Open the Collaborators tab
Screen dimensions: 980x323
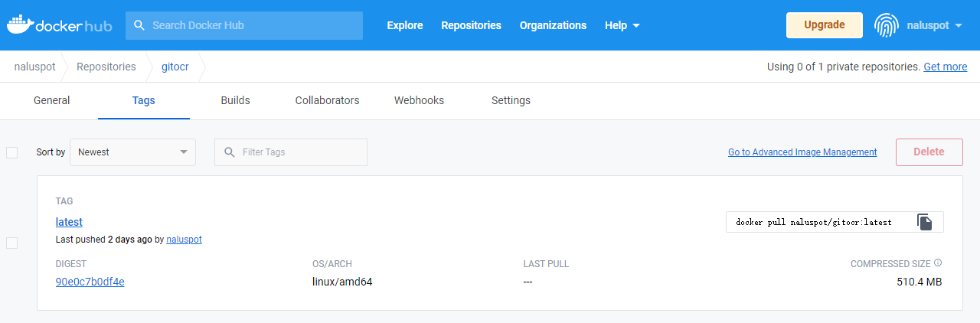[x=327, y=100]
